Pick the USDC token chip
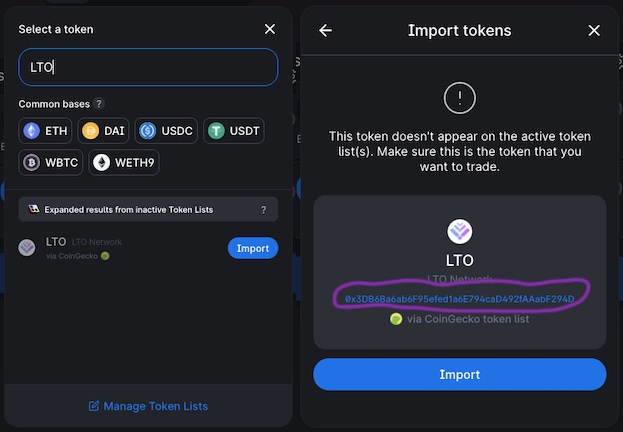 click(166, 131)
